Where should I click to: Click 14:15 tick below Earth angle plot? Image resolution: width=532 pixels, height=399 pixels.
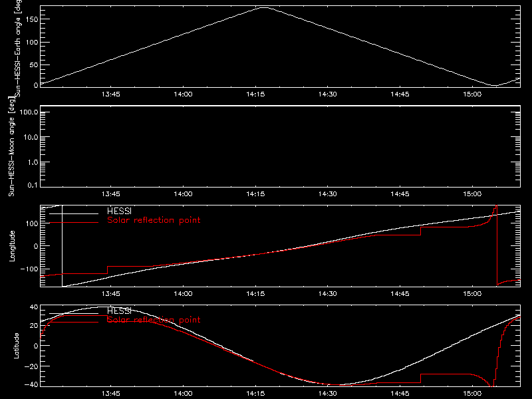pos(255,94)
